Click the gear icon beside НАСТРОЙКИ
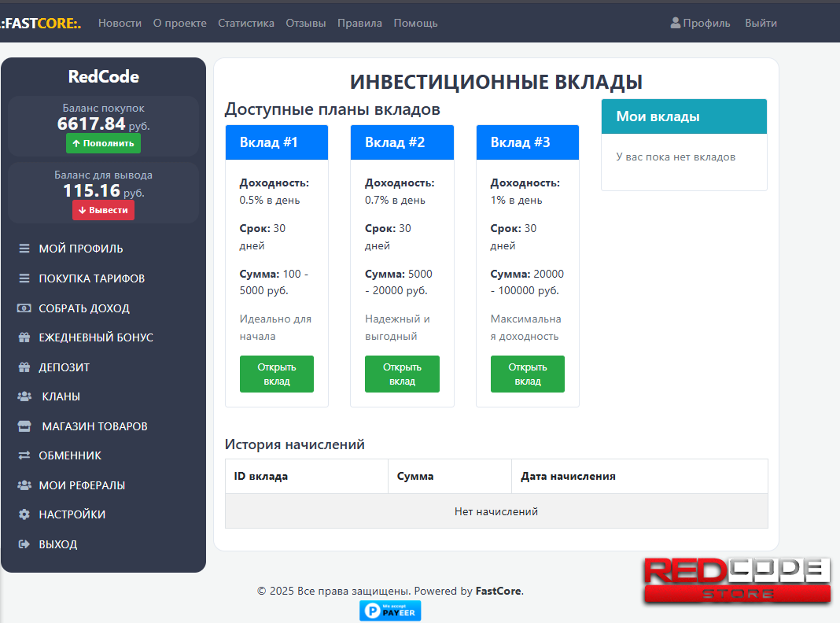 coord(24,514)
